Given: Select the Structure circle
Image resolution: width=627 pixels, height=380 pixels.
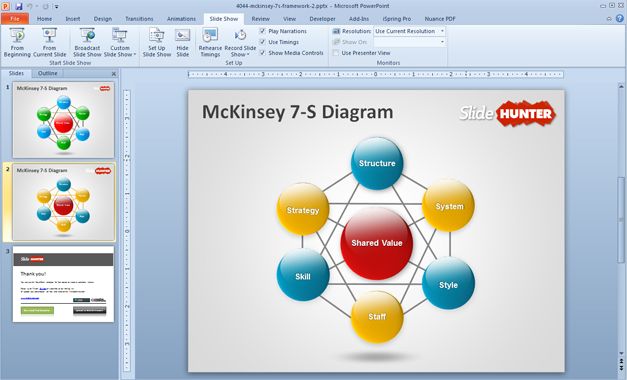Looking at the screenshot, I should [x=377, y=163].
